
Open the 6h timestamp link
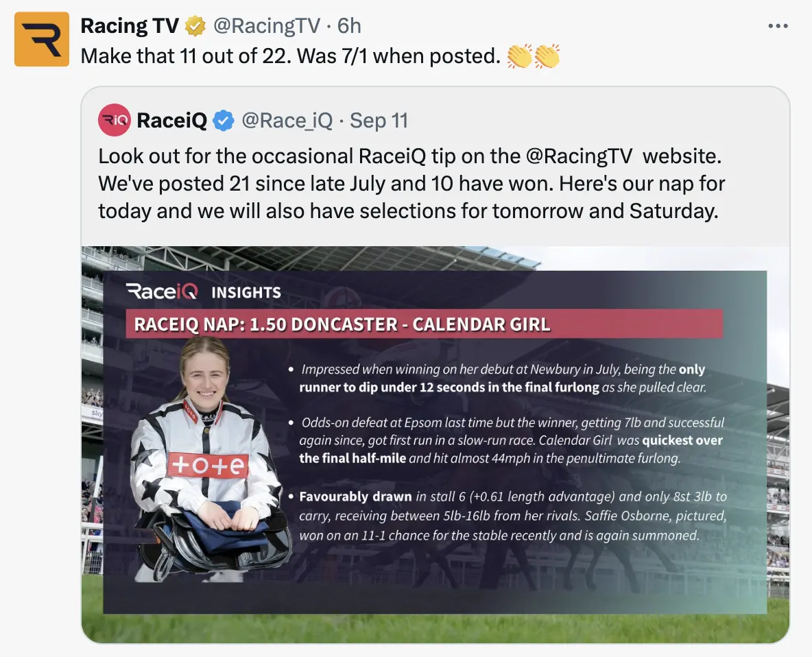point(348,26)
